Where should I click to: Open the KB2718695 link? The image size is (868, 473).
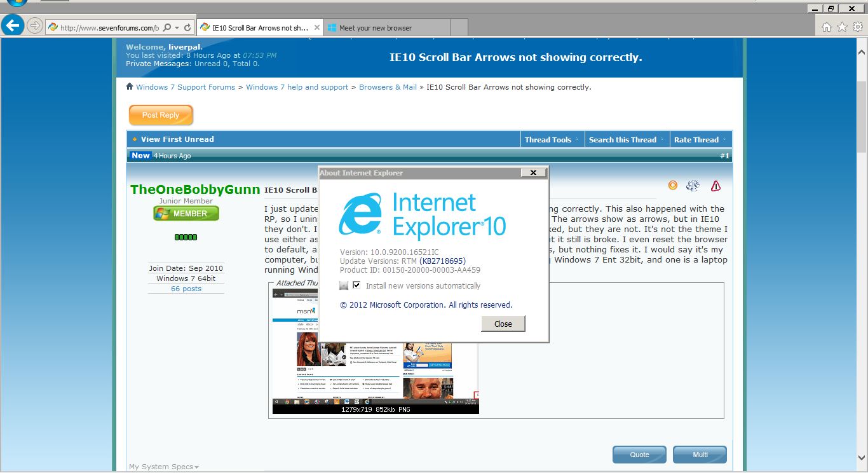pyautogui.click(x=443, y=261)
